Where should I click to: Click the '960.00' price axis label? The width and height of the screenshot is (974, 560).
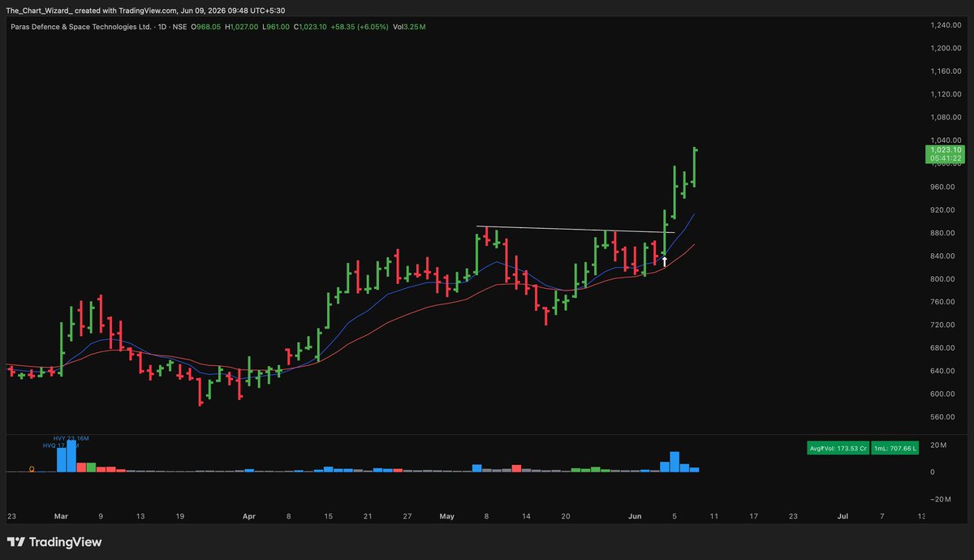[x=942, y=187]
